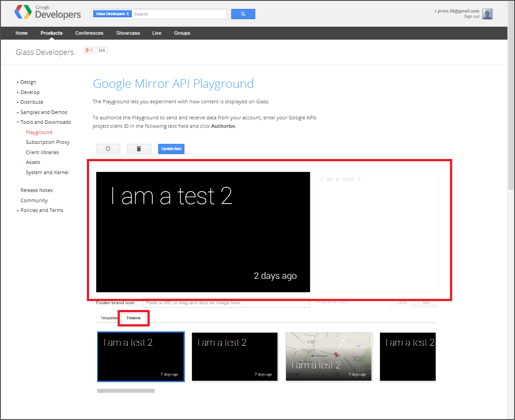
Task: Switch to the Templates tab
Action: (109, 318)
